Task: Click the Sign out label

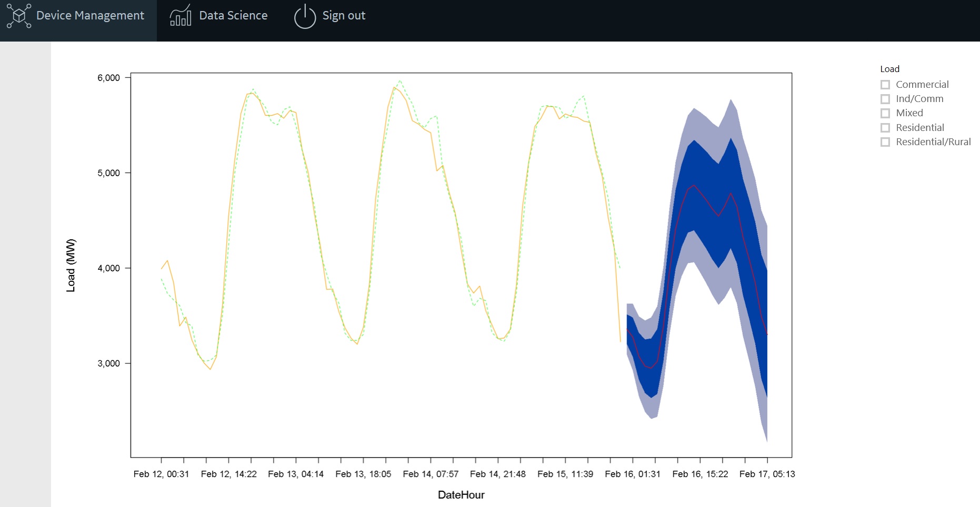Action: [344, 16]
